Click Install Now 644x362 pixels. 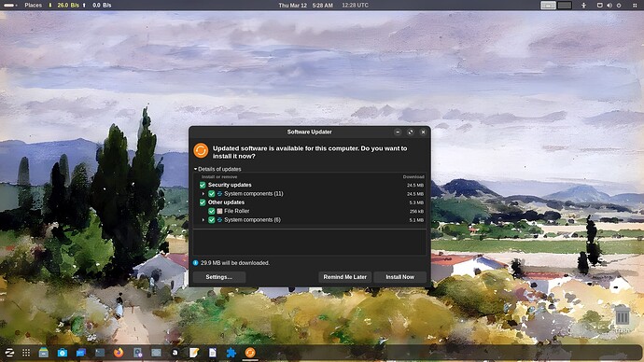(400, 277)
